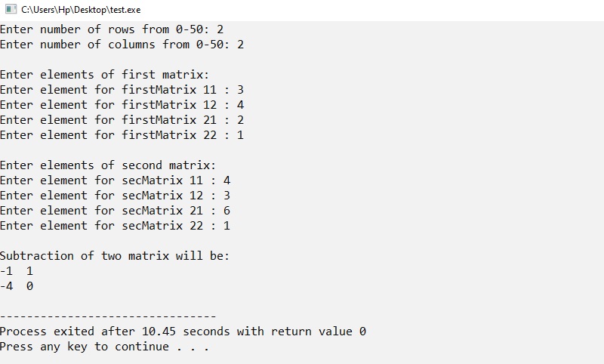
Task: Click the 'Press any key to continue' text
Action: click(104, 347)
